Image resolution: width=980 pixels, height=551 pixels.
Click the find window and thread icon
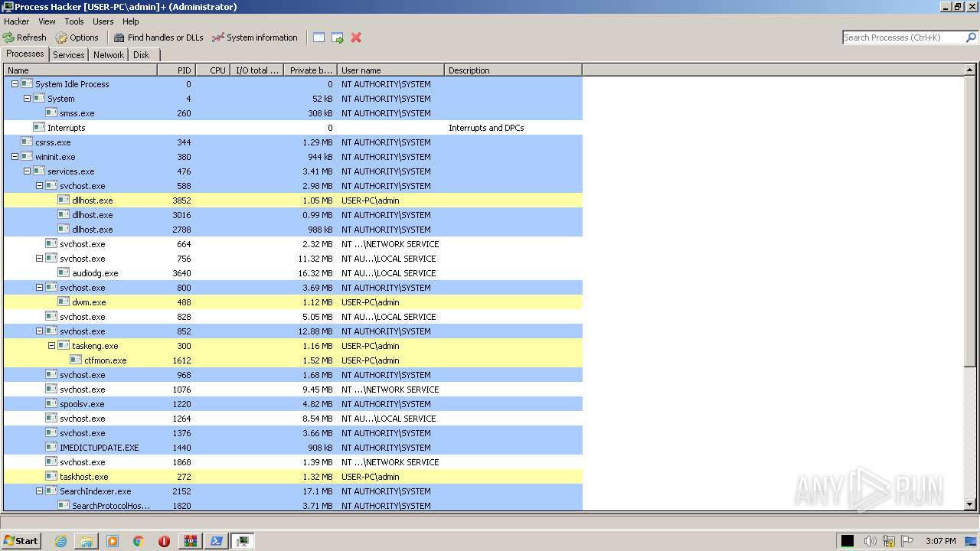338,37
